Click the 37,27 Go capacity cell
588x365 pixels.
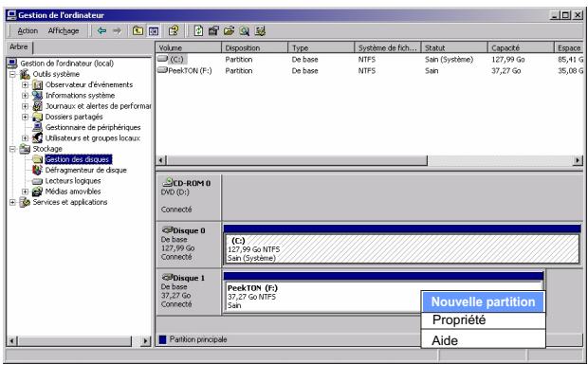pos(505,70)
